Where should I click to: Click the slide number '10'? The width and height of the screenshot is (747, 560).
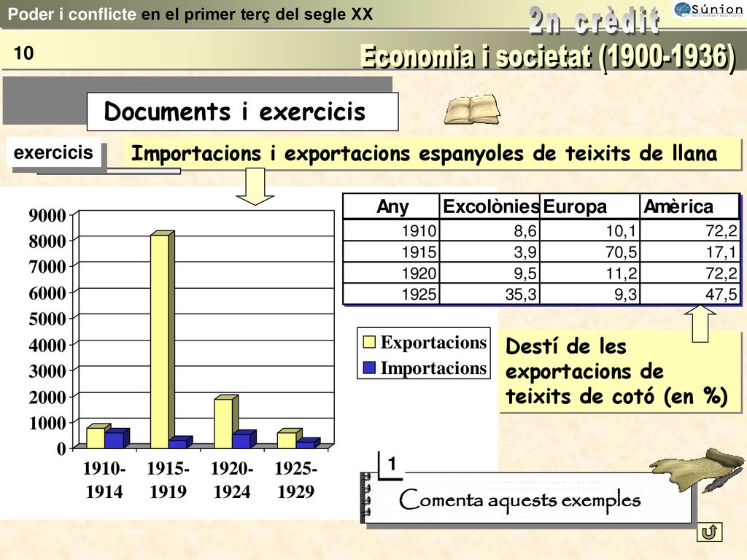click(x=23, y=53)
